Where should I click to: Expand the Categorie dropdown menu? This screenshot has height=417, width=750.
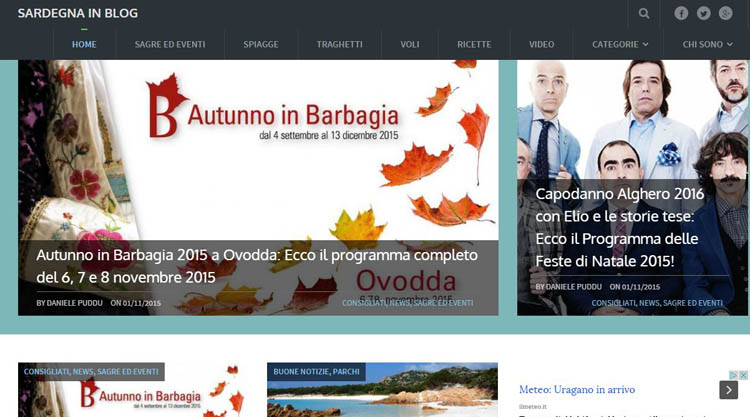(x=620, y=44)
